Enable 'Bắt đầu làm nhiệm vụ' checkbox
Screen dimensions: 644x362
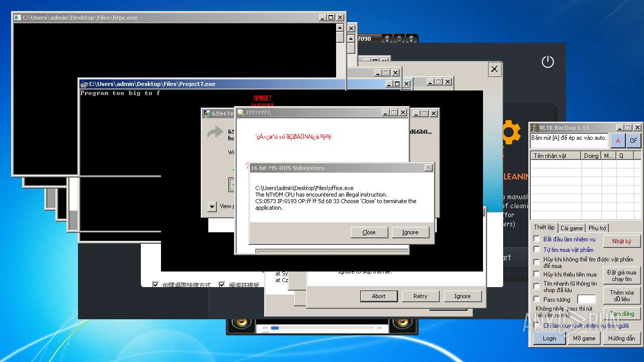coord(536,239)
